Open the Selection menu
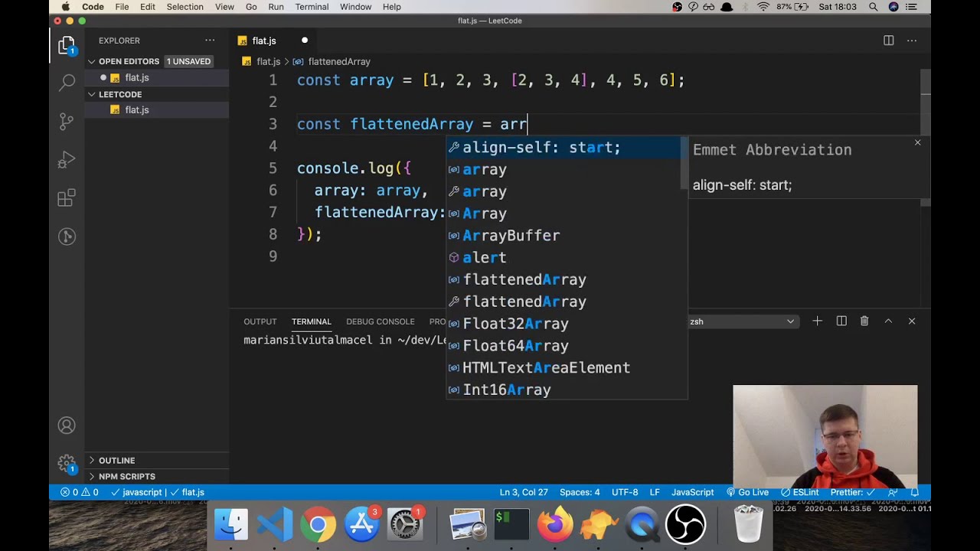 point(185,7)
